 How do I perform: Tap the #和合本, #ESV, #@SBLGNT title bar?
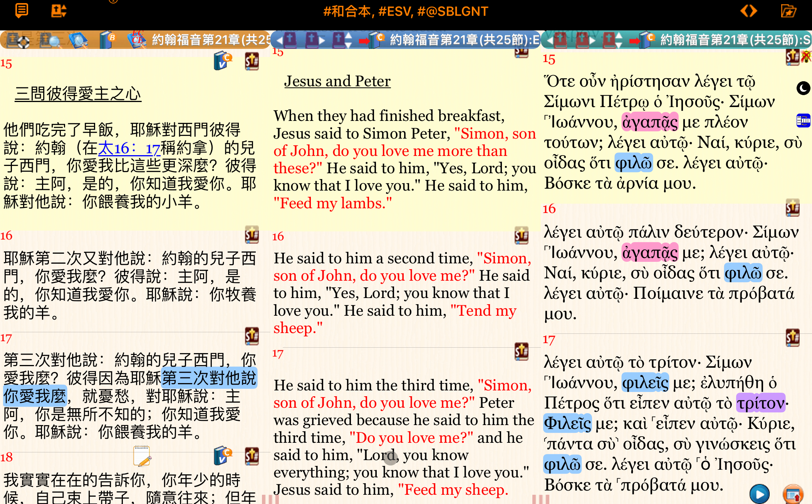pos(405,12)
